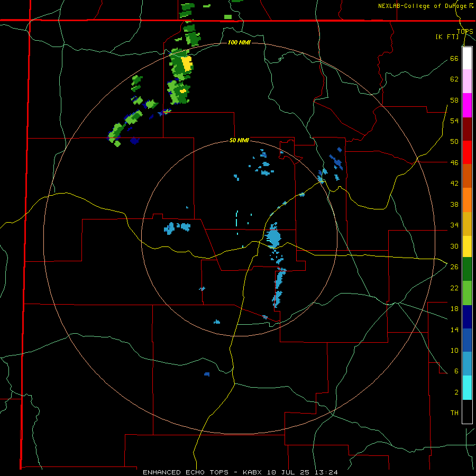The height and width of the screenshot is (476, 476).
Task: Click the 34 legend value
Action: point(454,225)
